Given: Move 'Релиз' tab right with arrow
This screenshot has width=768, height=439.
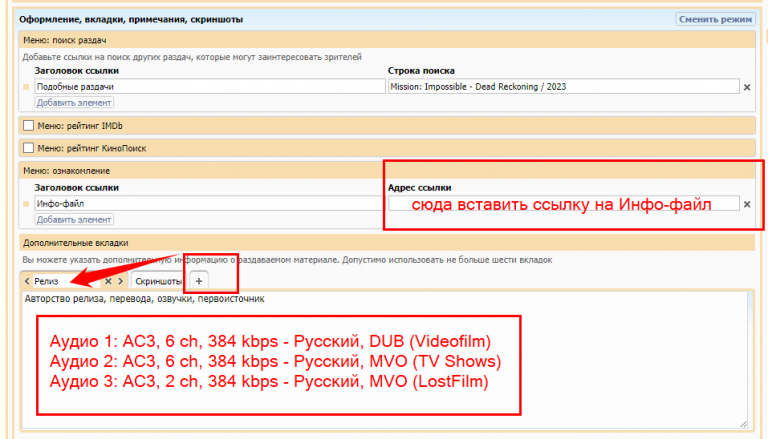Looking at the screenshot, I should (x=120, y=281).
